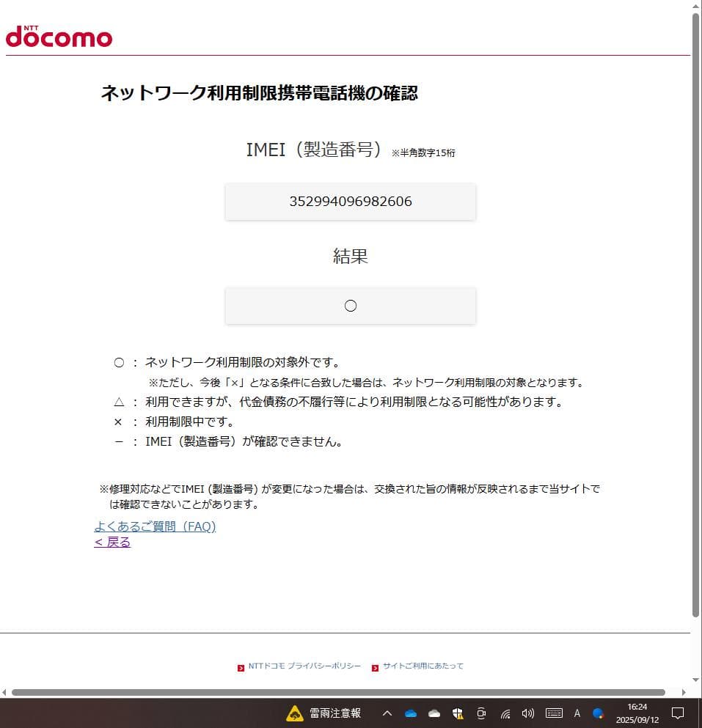702x728 pixels.
Task: Click the IMEI number field 352994096982606
Action: click(350, 202)
